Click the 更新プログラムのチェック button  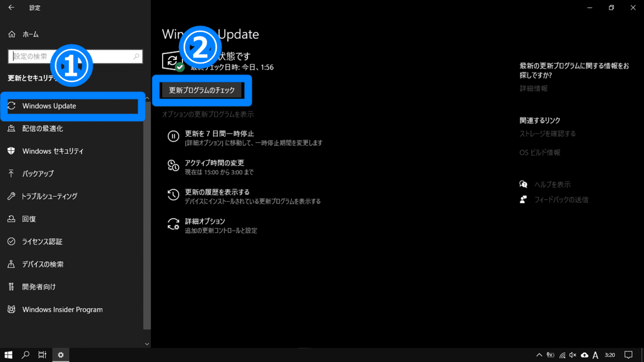point(202,91)
